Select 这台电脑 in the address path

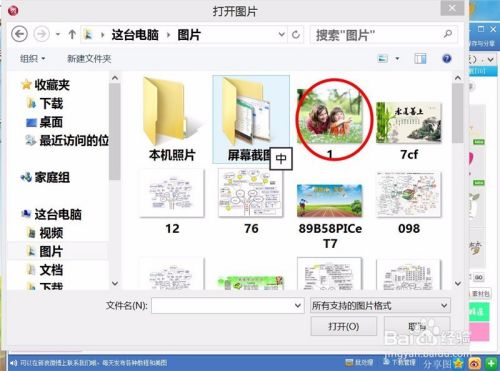click(x=135, y=35)
